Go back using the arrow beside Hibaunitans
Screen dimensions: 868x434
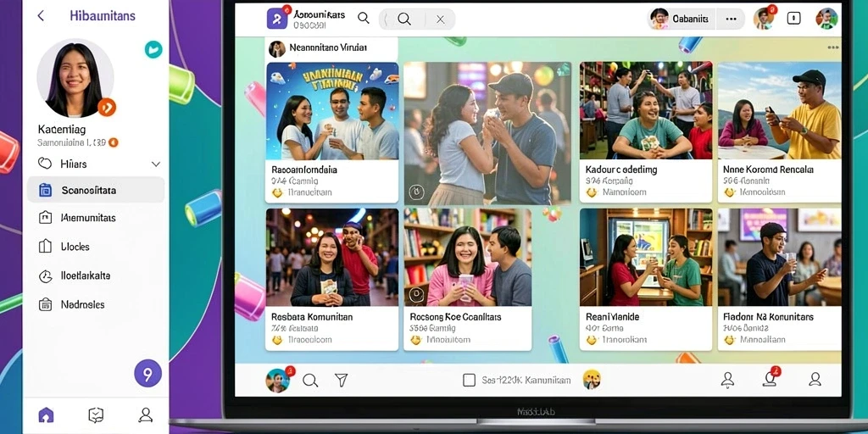41,15
